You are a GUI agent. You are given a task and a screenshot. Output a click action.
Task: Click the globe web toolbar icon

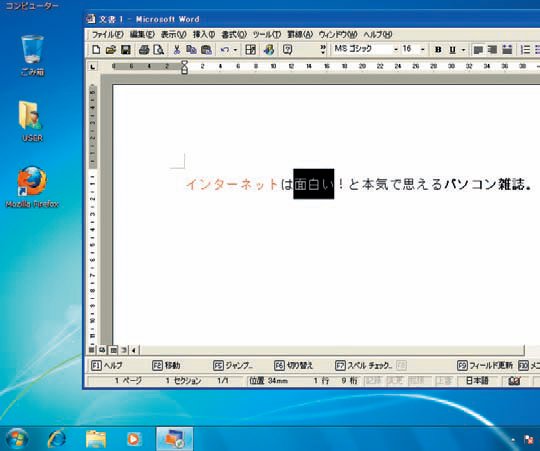[269, 50]
